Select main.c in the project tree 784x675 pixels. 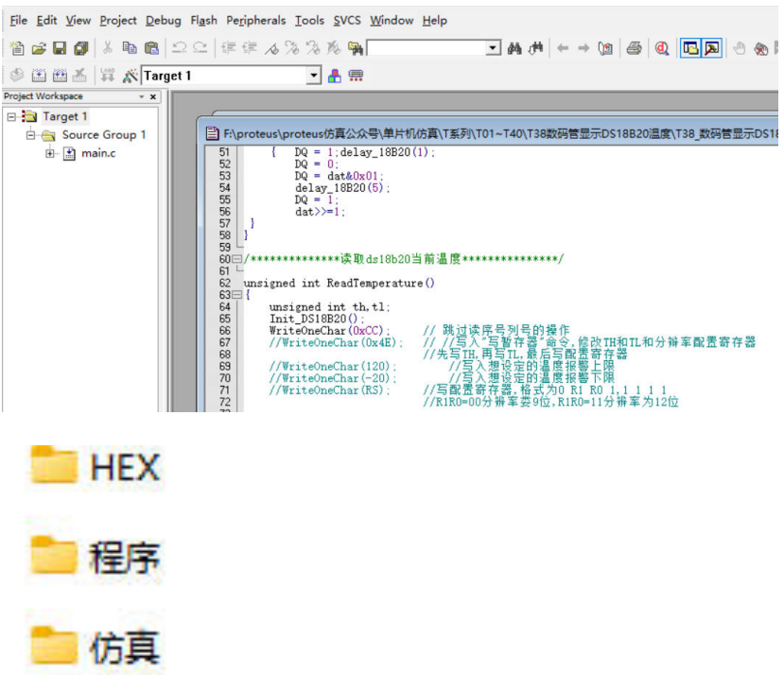pyautogui.click(x=98, y=153)
